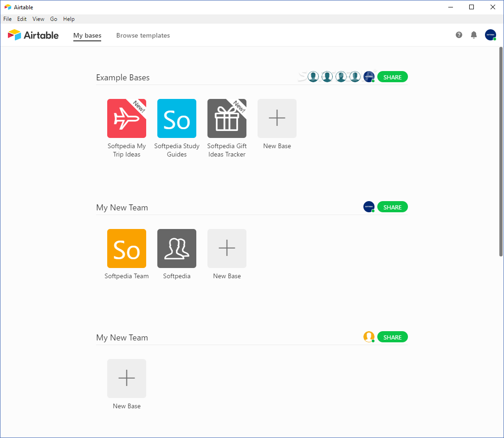504x438 pixels.
Task: Click the Softpedia Team label
Action: point(127,276)
